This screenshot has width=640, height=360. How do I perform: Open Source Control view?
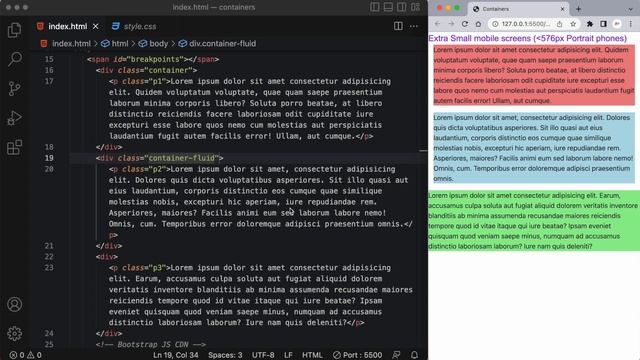click(14, 89)
